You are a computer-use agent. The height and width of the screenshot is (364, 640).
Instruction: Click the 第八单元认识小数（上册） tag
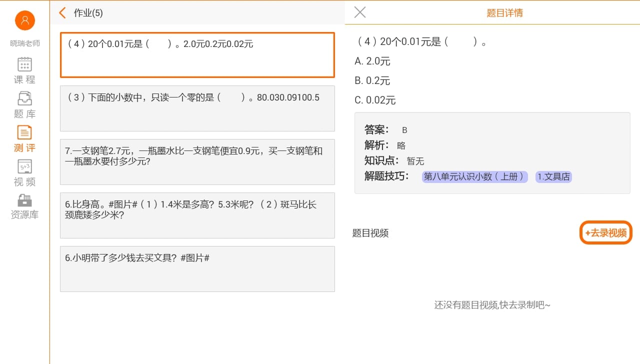tap(475, 176)
